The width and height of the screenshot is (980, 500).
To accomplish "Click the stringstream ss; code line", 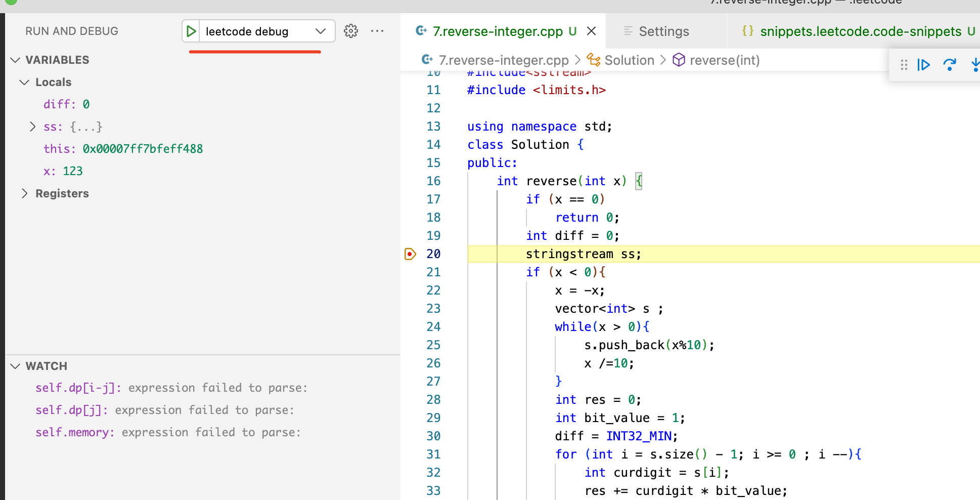I will coord(584,254).
